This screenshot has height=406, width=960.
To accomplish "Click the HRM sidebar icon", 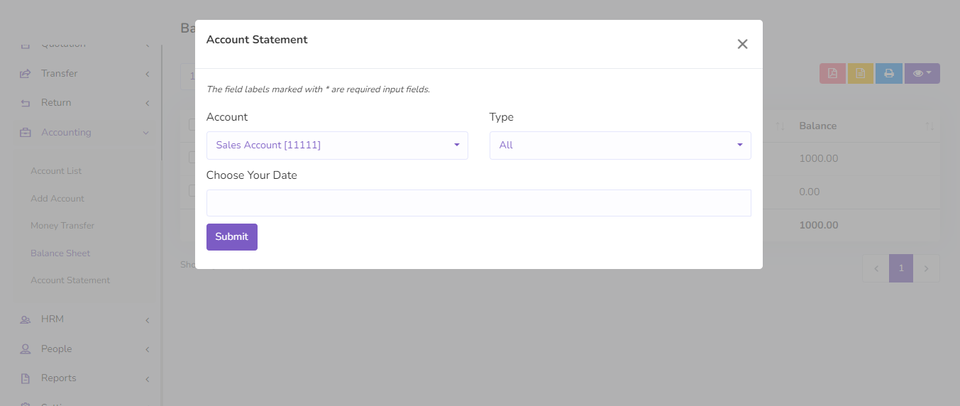I will [25, 320].
